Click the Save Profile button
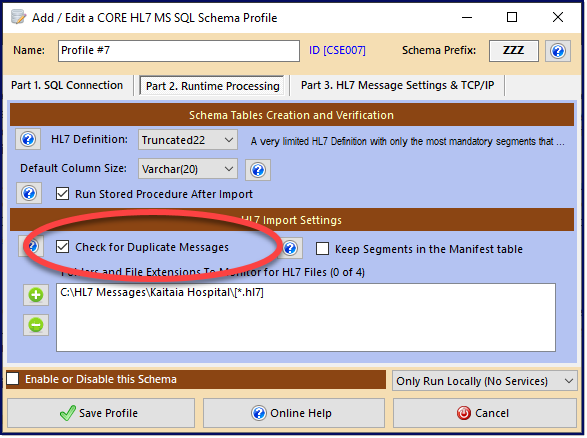The height and width of the screenshot is (438, 587). (x=101, y=413)
